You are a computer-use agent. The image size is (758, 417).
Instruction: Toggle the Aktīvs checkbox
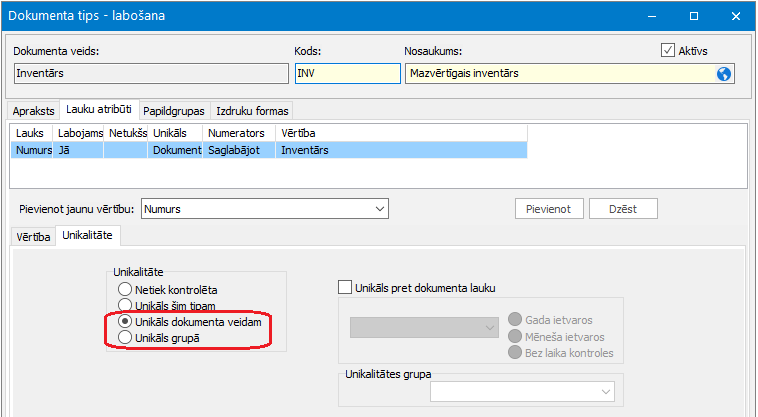click(x=669, y=50)
